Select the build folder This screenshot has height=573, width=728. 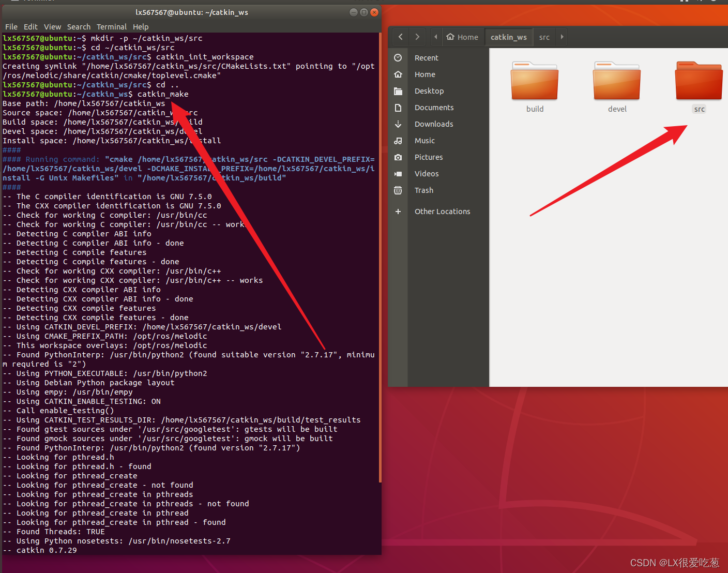click(535, 81)
